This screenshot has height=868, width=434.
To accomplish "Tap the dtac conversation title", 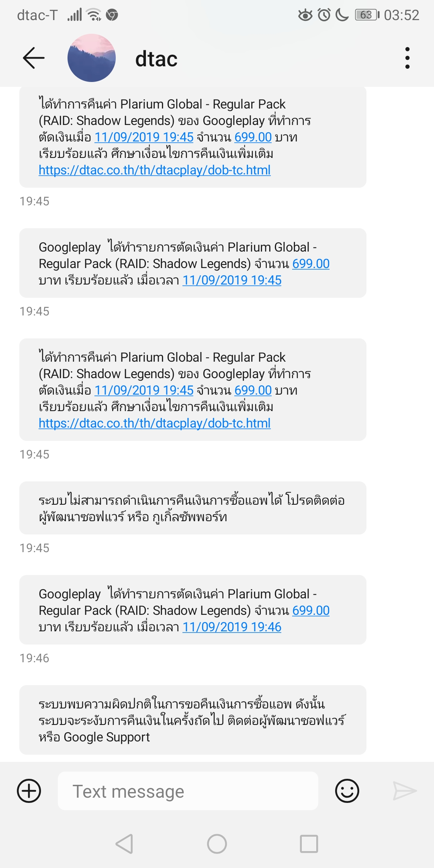I will pos(156,59).
